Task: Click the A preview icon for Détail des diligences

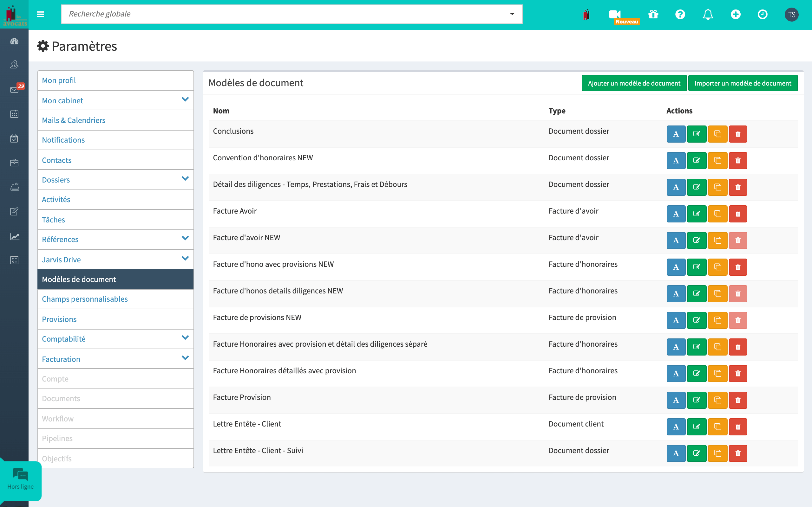Action: click(676, 187)
